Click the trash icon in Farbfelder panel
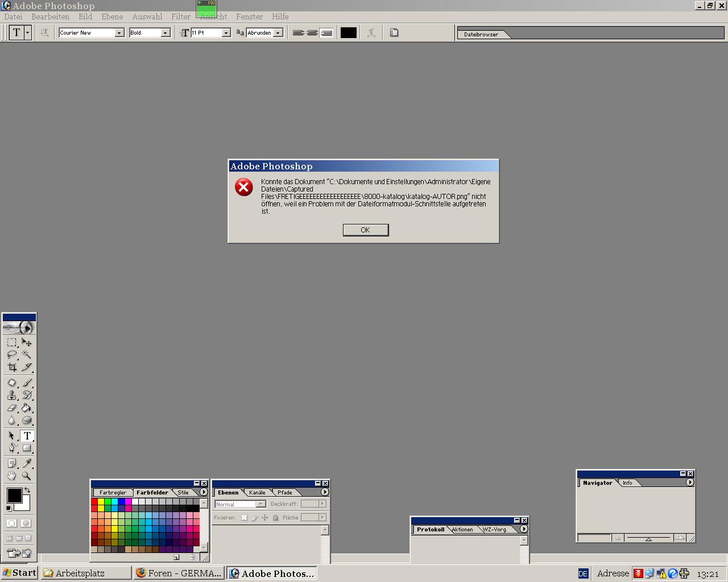The width and height of the screenshot is (728, 582). pos(192,558)
